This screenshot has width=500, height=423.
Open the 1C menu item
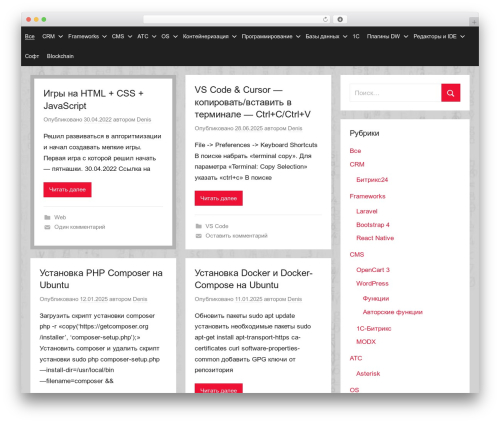[356, 36]
